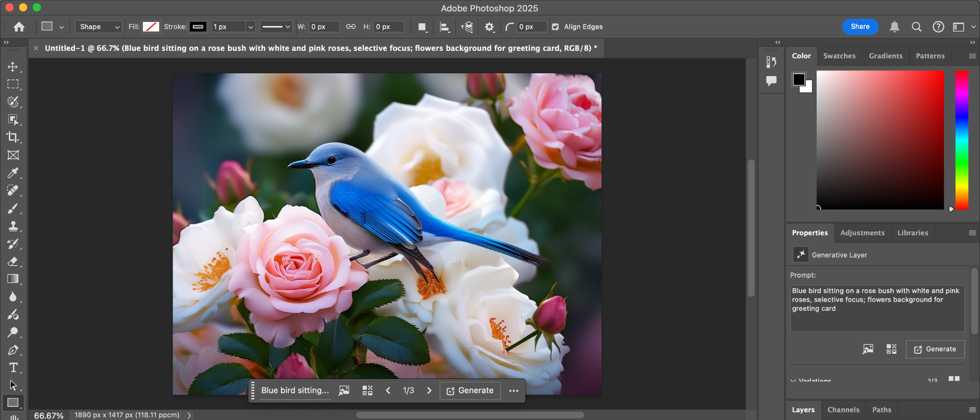
Task: Select the Brush tool
Action: (x=13, y=208)
